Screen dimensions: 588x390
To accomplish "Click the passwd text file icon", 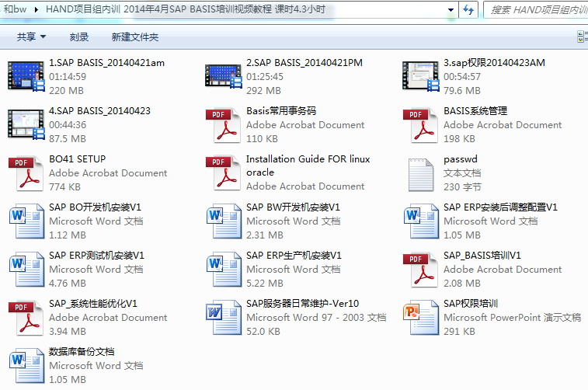I will (x=421, y=175).
